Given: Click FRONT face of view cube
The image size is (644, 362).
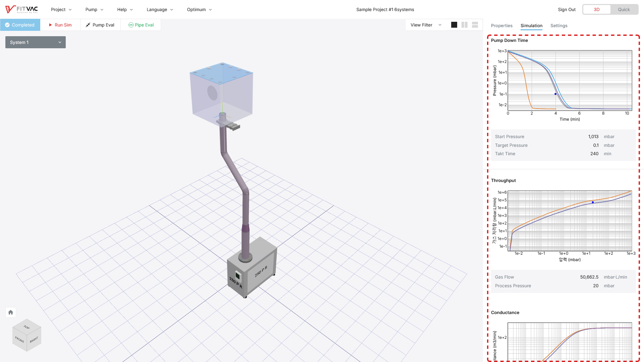Looking at the screenshot, I should point(19,340).
